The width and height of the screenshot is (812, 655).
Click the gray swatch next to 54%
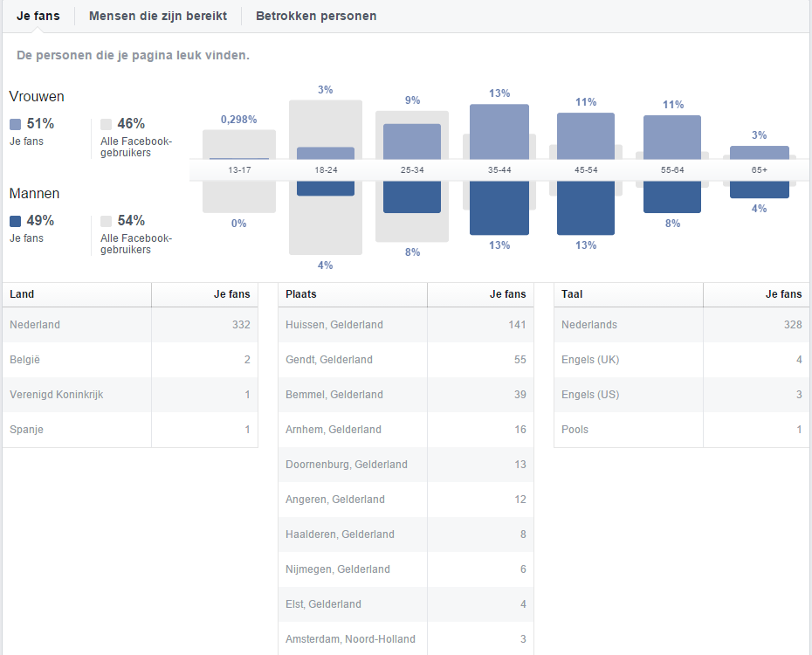coord(107,222)
